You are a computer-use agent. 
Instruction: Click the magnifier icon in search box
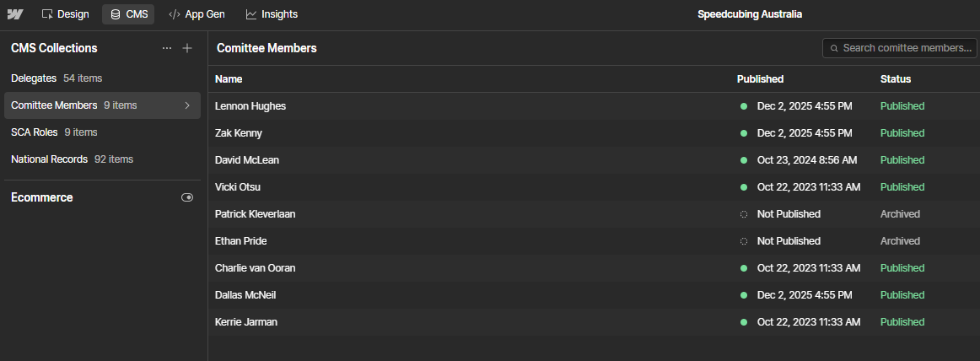(x=834, y=48)
